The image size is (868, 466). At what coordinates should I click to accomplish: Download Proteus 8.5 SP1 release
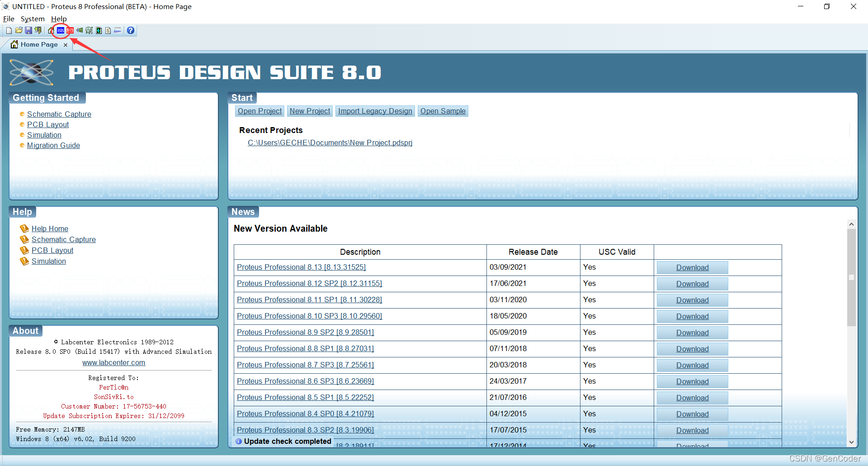[x=692, y=398]
